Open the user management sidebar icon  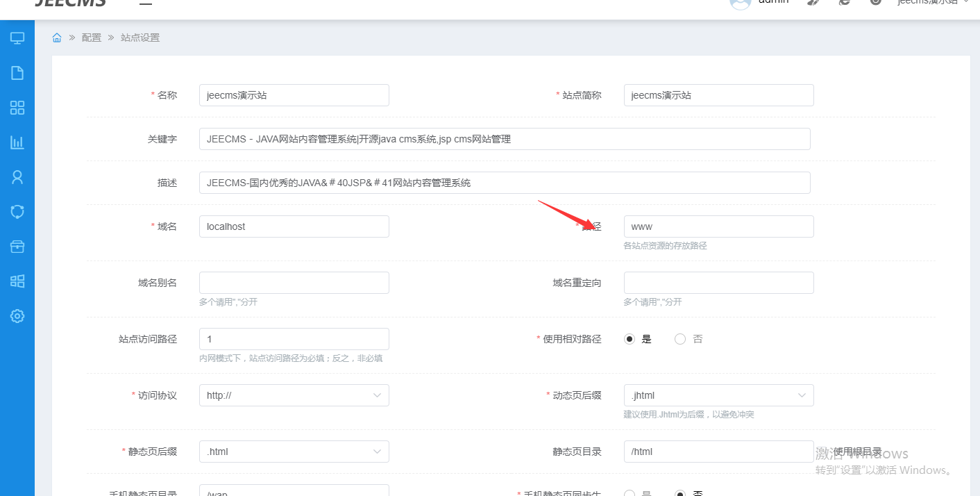point(17,177)
